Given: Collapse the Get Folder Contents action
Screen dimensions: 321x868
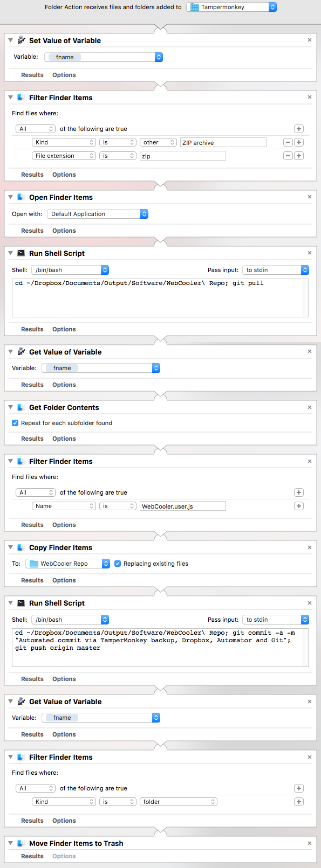Looking at the screenshot, I should (11, 407).
